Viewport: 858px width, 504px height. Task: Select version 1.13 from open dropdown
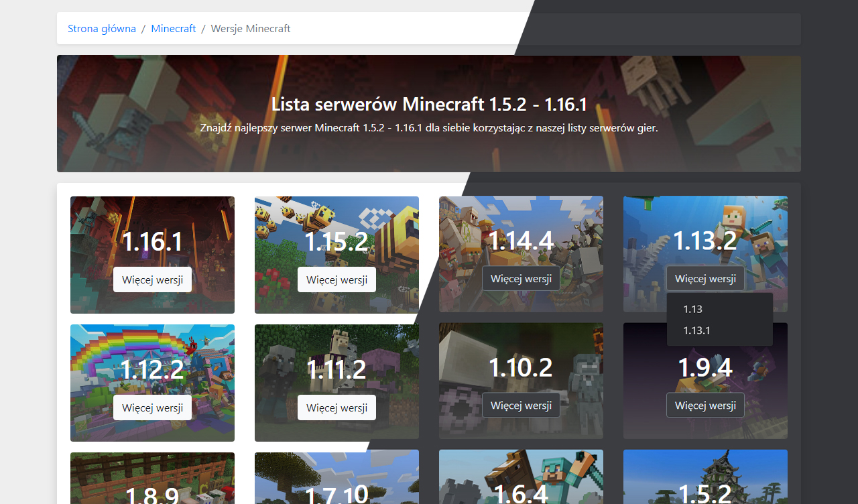(x=693, y=309)
